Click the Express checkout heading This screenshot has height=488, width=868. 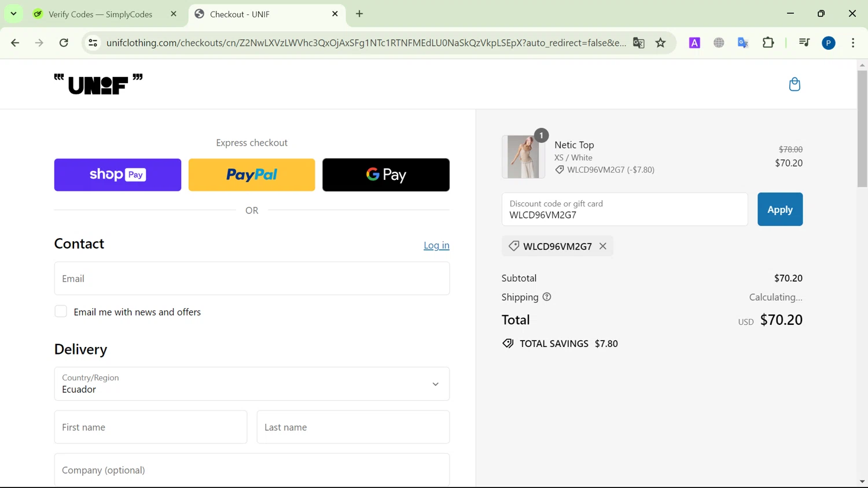click(x=252, y=143)
